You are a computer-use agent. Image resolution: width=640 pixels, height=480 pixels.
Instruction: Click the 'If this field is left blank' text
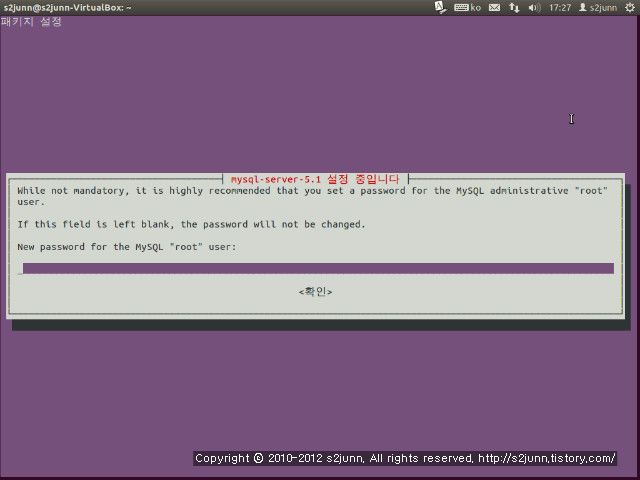[191, 224]
